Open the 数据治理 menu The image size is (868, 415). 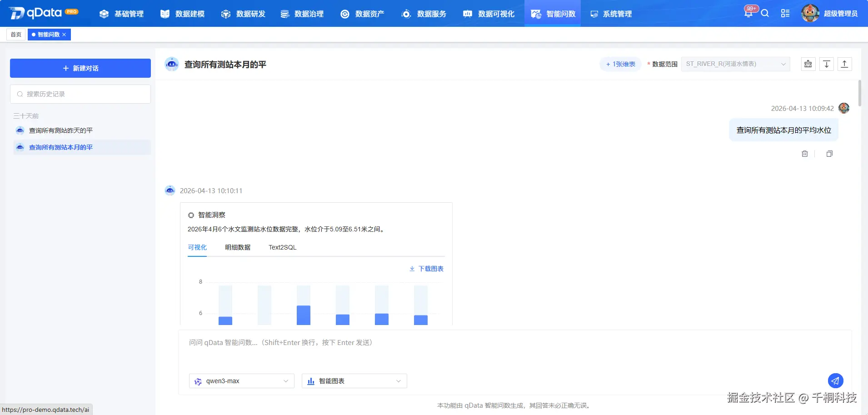click(x=302, y=14)
